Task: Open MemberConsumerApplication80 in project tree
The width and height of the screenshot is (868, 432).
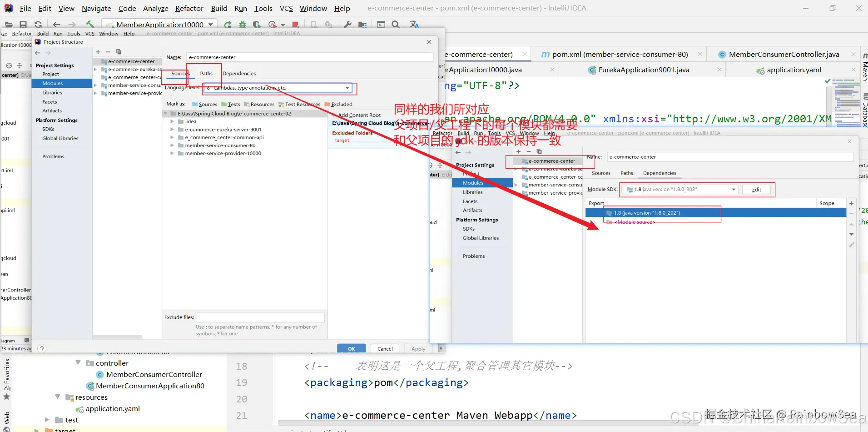Action: tap(150, 386)
